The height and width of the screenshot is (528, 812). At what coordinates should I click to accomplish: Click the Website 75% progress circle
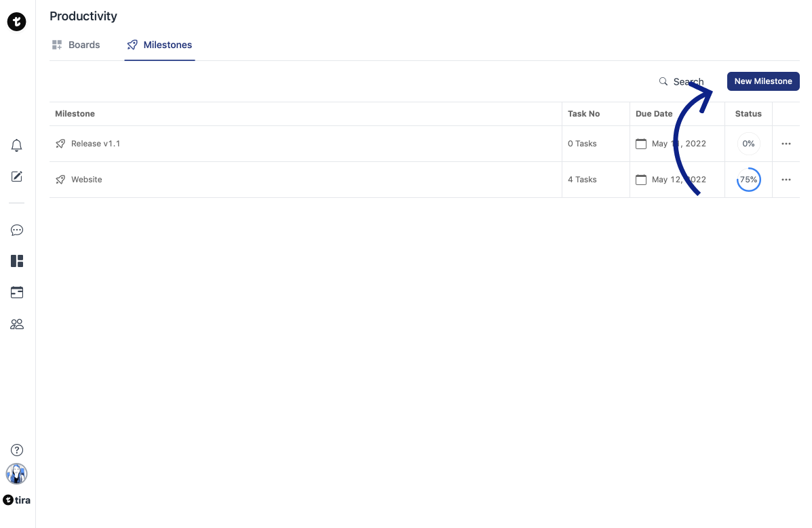pyautogui.click(x=748, y=180)
